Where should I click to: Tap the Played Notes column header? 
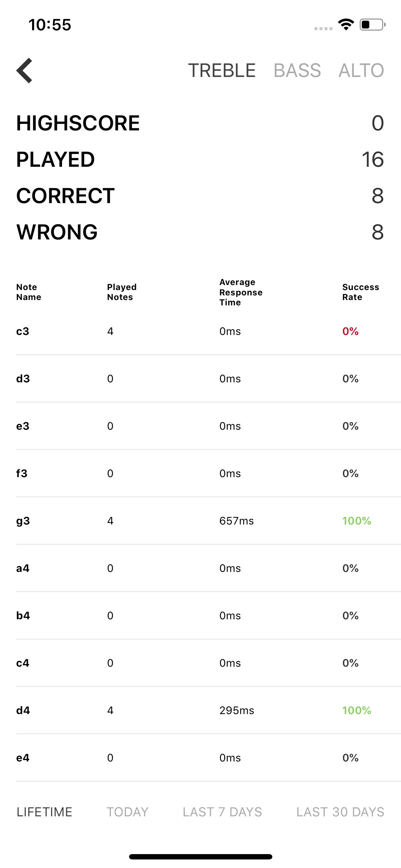122,292
